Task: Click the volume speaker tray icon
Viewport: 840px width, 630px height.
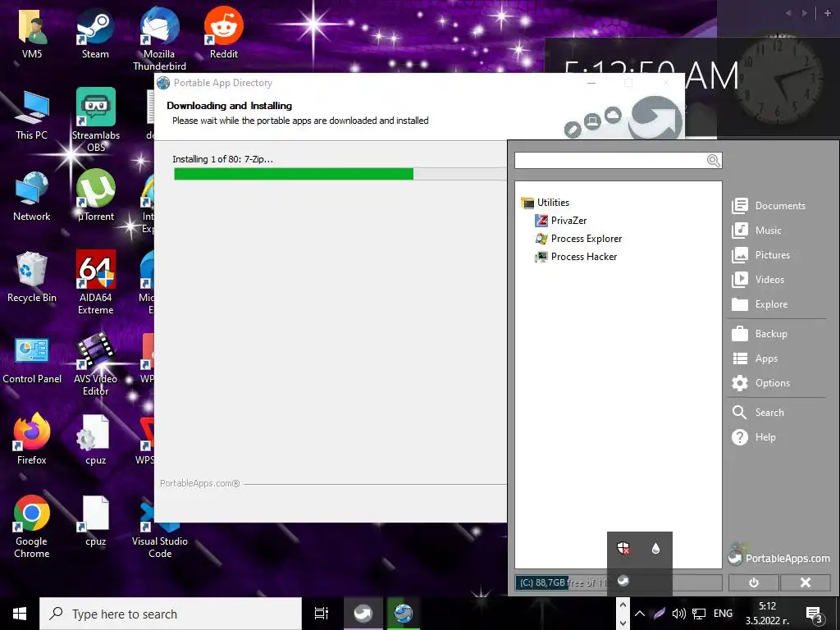Action: pos(678,614)
